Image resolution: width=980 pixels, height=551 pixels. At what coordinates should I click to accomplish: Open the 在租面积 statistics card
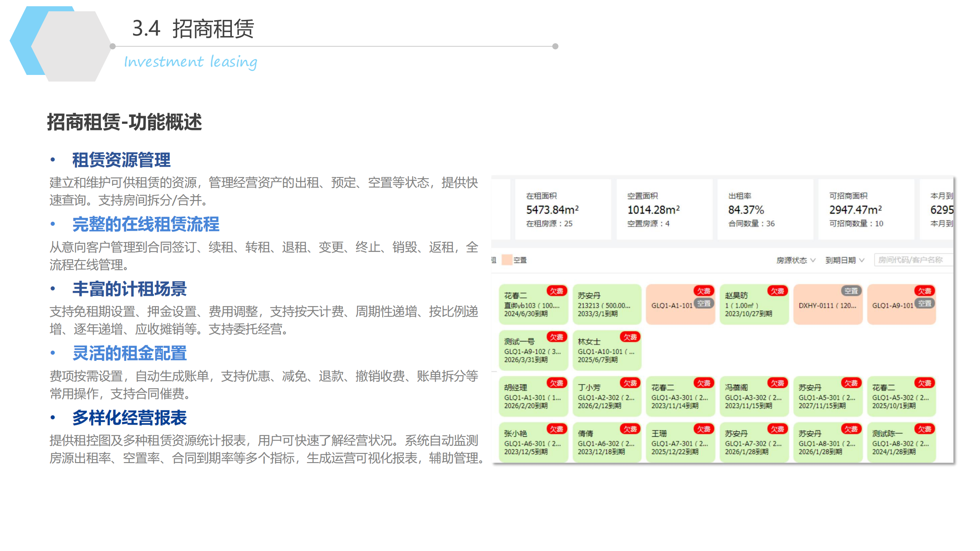pyautogui.click(x=563, y=209)
